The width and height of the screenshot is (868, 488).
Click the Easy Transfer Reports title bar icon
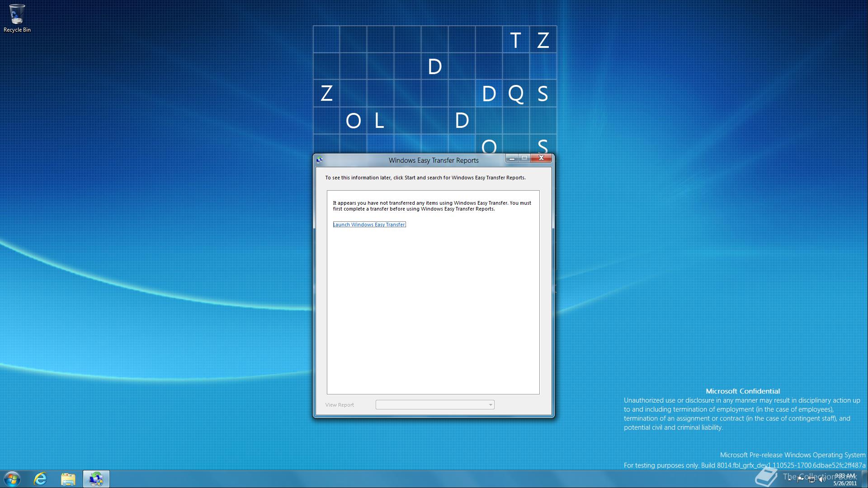320,160
